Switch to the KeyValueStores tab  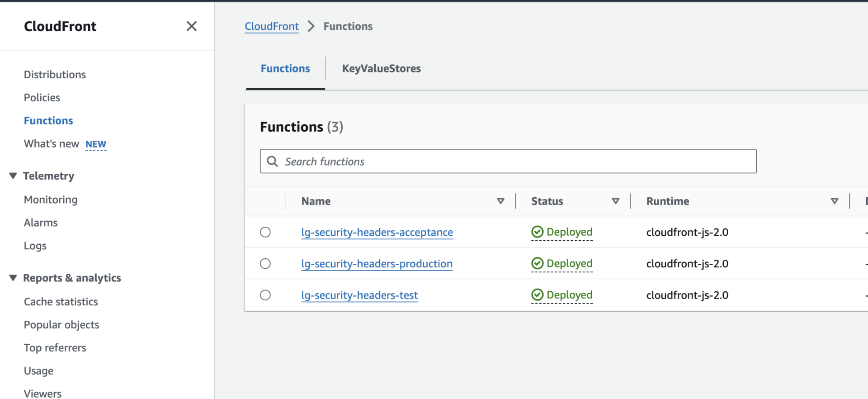pyautogui.click(x=381, y=69)
